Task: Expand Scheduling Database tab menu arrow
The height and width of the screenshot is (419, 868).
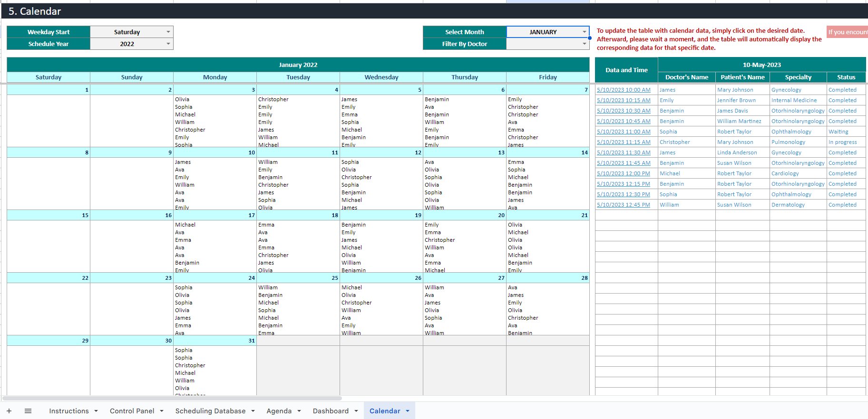Action: 253,411
